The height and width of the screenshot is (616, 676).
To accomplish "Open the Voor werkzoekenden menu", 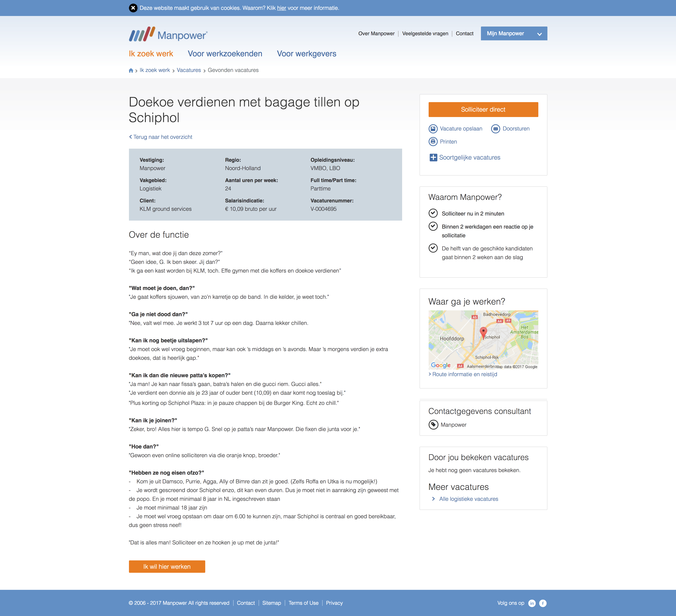I will click(x=225, y=54).
